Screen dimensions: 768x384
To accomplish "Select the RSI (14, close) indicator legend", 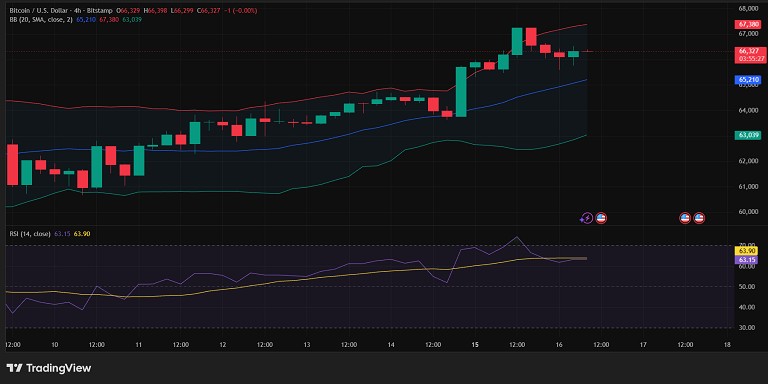I will point(30,234).
